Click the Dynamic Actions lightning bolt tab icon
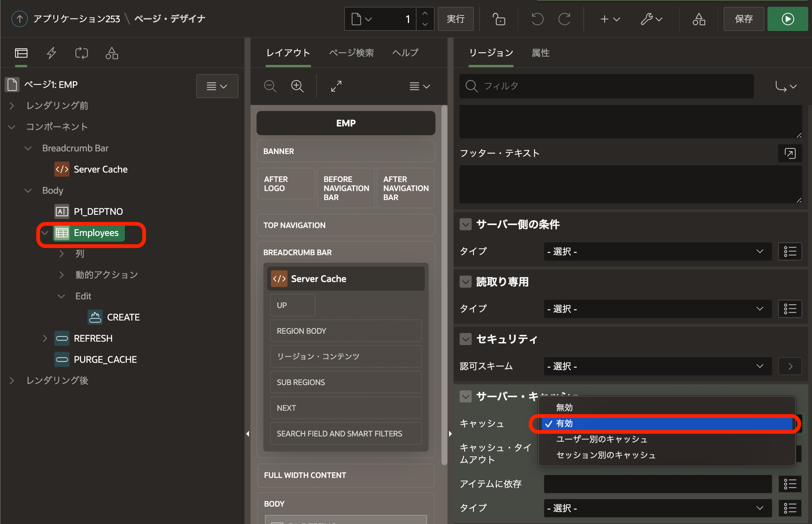 click(x=51, y=53)
